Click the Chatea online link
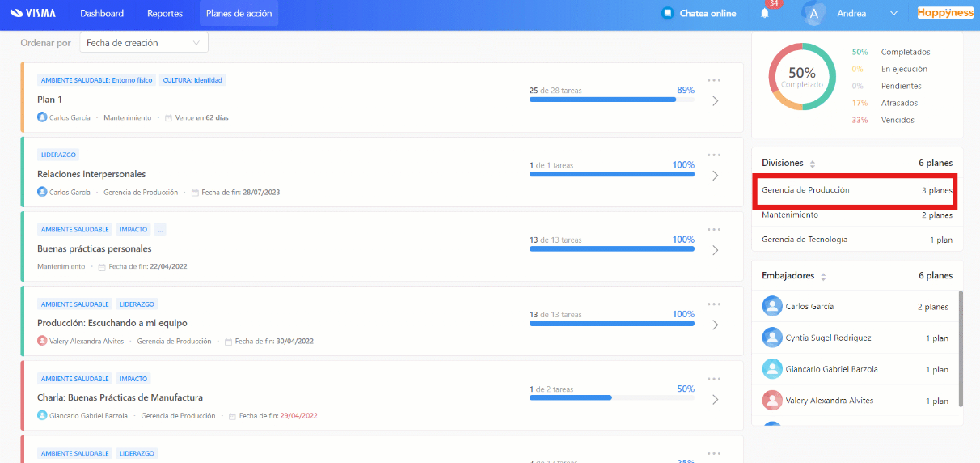The width and height of the screenshot is (980, 463). [708, 14]
